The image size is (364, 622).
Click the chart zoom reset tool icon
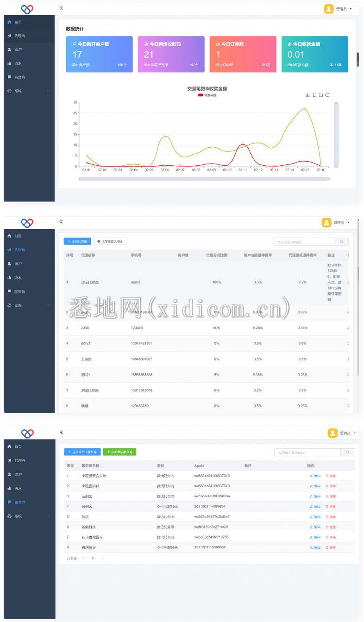(x=321, y=95)
